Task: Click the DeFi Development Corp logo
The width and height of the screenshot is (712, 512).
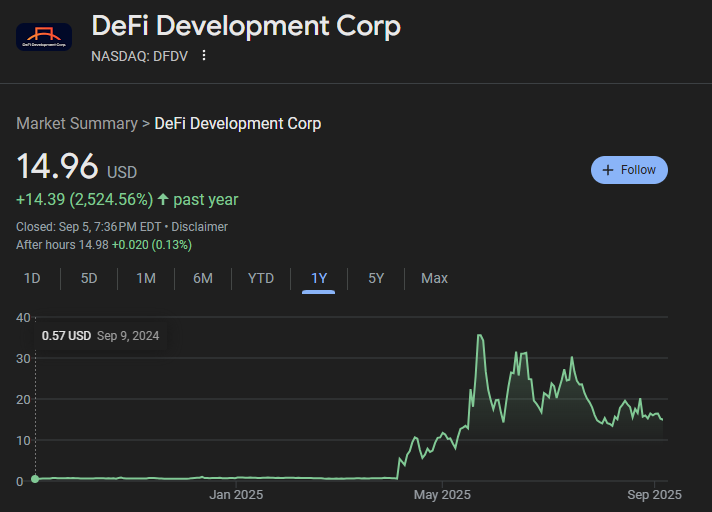Action: click(x=44, y=37)
